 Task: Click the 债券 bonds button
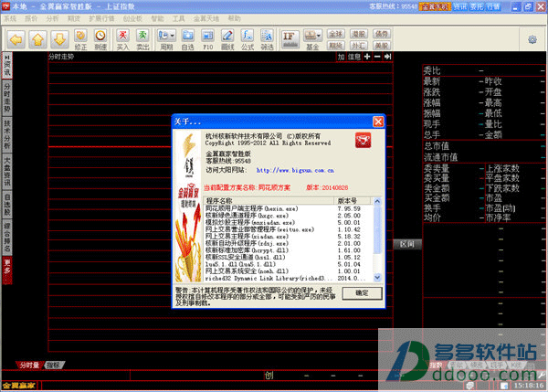tap(381, 34)
